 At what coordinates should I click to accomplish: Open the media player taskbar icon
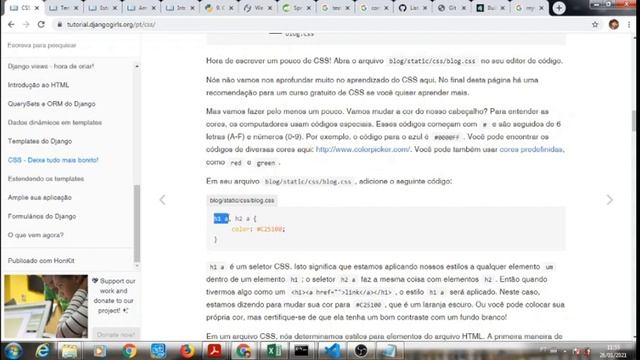click(x=99, y=351)
